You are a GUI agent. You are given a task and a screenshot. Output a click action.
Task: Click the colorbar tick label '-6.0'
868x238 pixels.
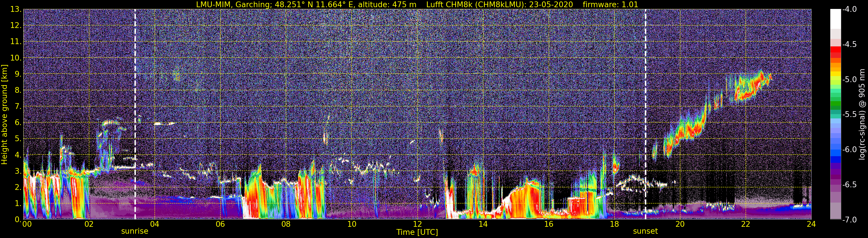click(850, 150)
